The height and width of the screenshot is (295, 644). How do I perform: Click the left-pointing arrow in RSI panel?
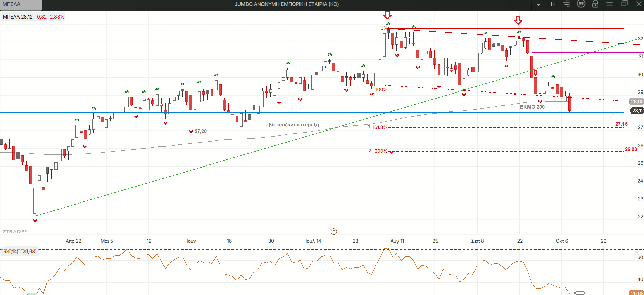tap(579, 293)
